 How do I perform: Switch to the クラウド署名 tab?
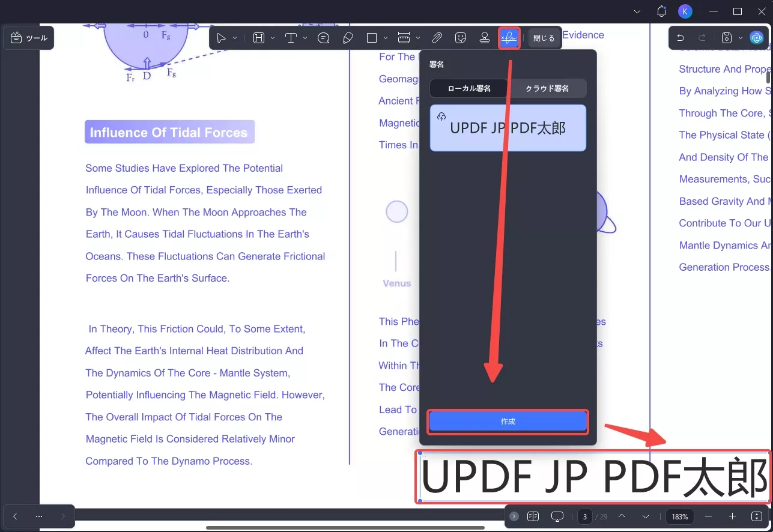[x=547, y=88]
